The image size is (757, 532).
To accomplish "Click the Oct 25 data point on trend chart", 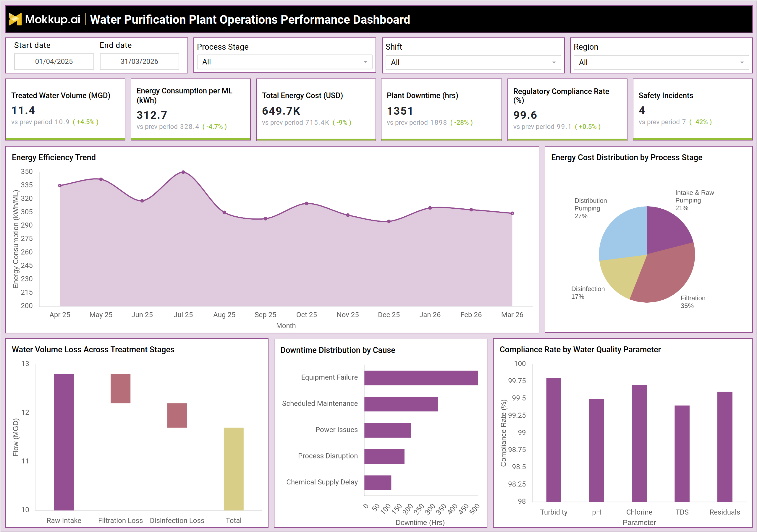I will tap(307, 203).
